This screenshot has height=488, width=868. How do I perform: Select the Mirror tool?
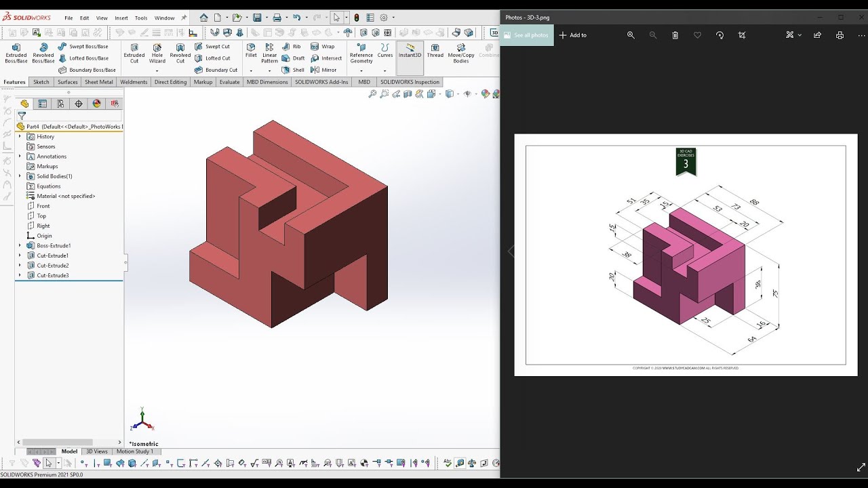[x=323, y=70]
